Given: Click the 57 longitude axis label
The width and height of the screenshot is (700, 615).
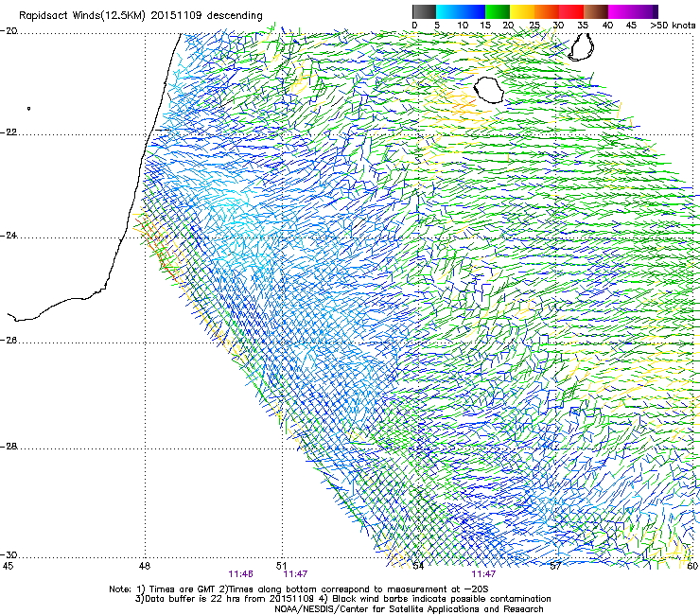Looking at the screenshot, I should click(555, 566).
